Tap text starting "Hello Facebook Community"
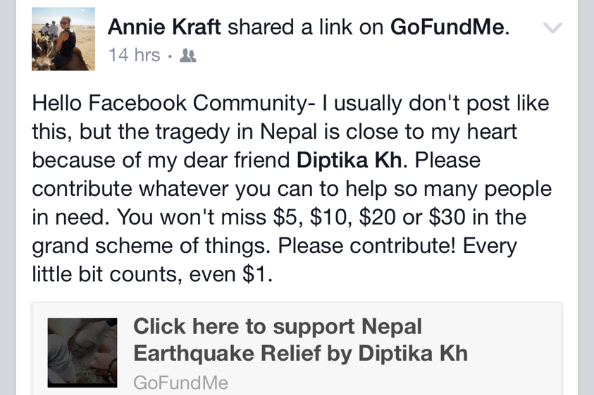Screen dimensions: 594x395 (x=291, y=103)
